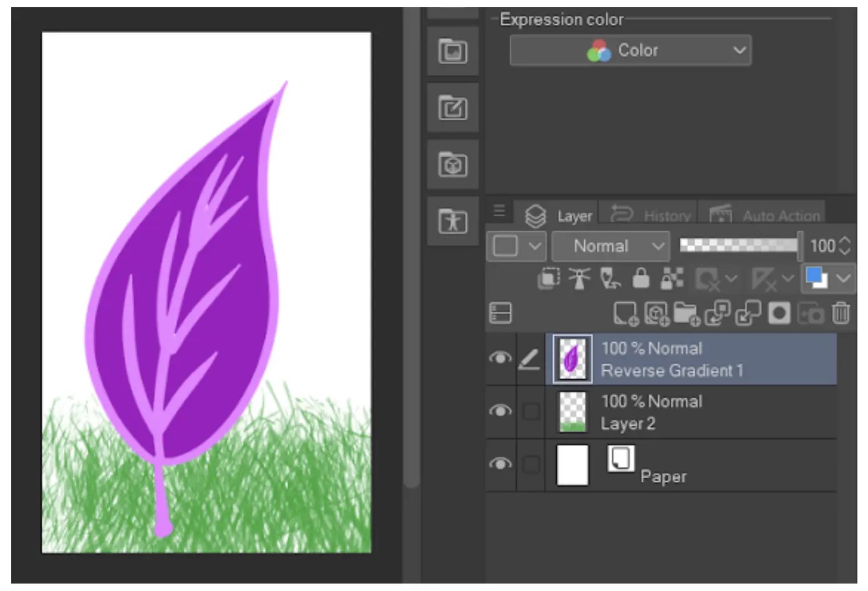Toggle visibility of Layer 2
Viewport: 868px width, 591px height.
pos(501,411)
